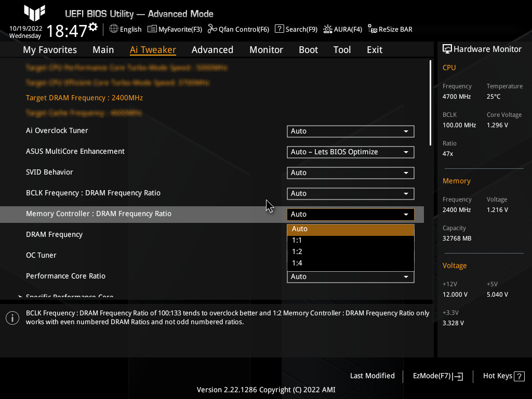The width and height of the screenshot is (532, 399).
Task: Expand the ASUS MultiCore Enhancement dropdown
Action: coord(350,152)
